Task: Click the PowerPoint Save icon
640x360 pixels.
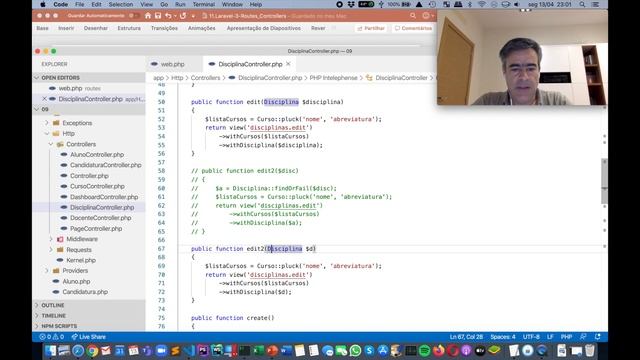Action: (158, 16)
